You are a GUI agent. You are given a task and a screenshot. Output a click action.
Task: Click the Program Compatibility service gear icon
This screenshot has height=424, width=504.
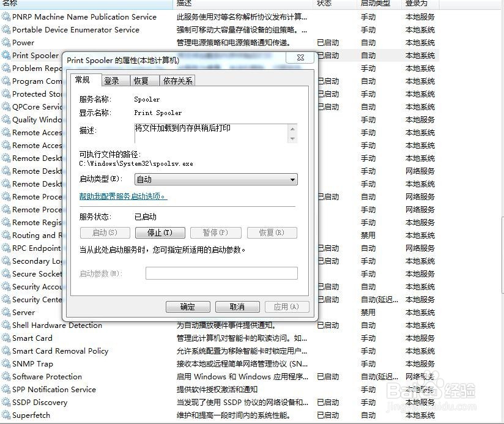[x=6, y=81]
